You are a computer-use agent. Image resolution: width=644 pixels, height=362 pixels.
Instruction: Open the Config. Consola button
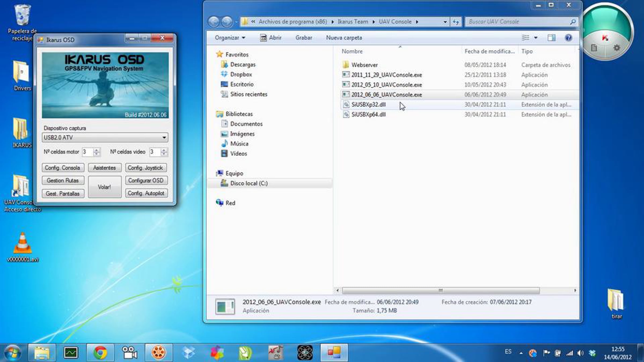click(x=63, y=168)
